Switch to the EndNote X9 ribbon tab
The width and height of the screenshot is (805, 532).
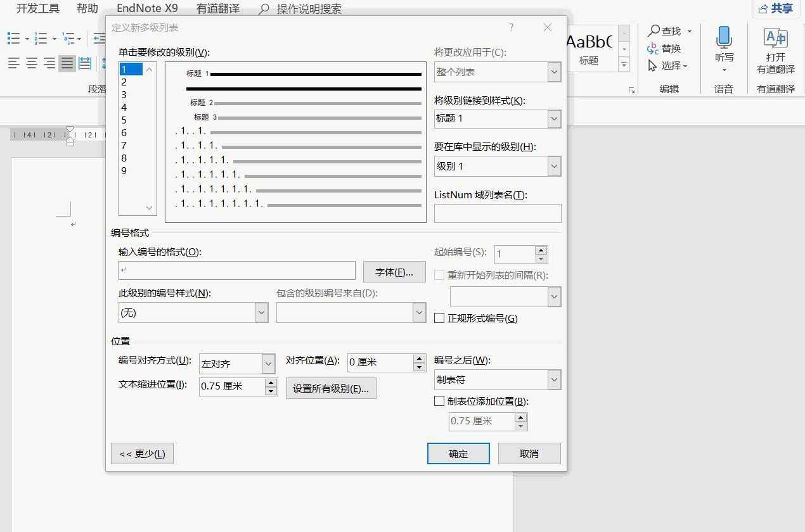(147, 8)
